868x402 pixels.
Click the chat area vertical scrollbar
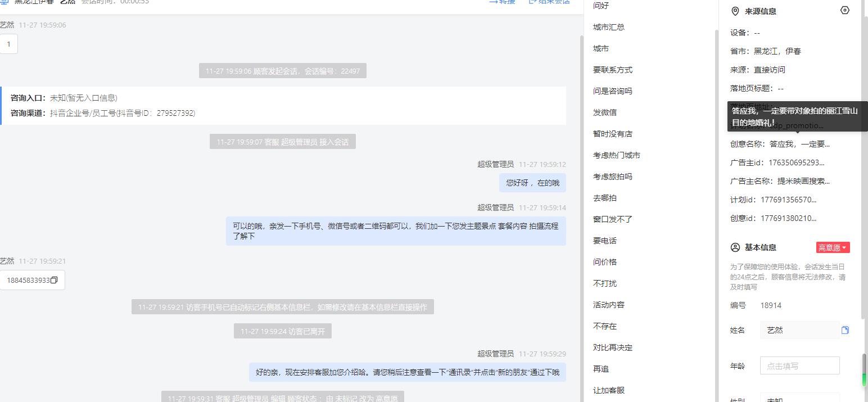(x=582, y=218)
